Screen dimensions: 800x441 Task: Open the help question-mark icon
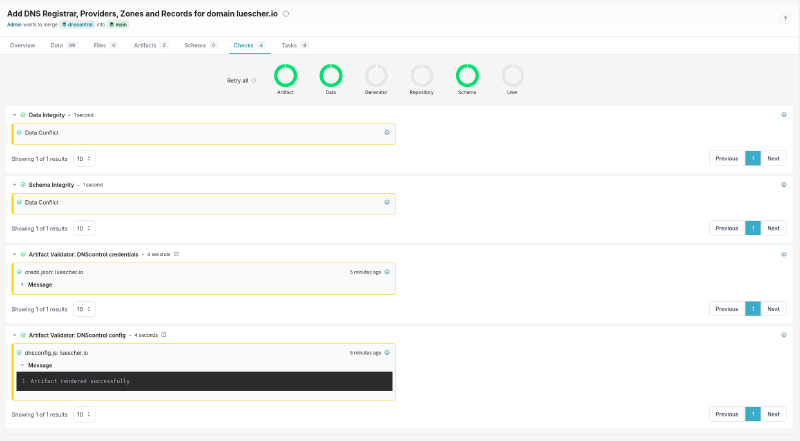[785, 18]
